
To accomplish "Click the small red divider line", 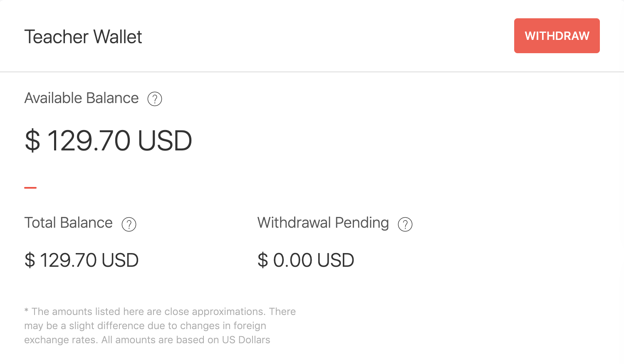I will tap(30, 188).
